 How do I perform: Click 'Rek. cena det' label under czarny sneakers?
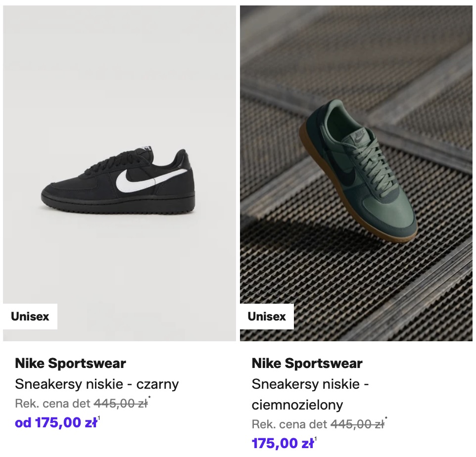point(53,404)
